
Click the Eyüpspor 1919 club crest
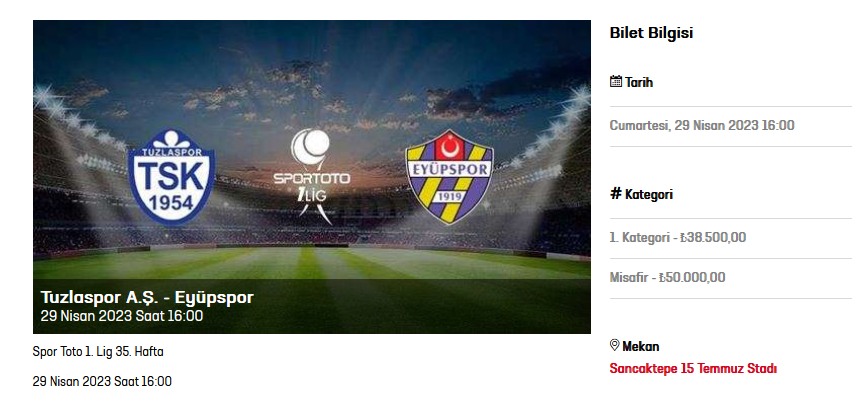tap(450, 177)
